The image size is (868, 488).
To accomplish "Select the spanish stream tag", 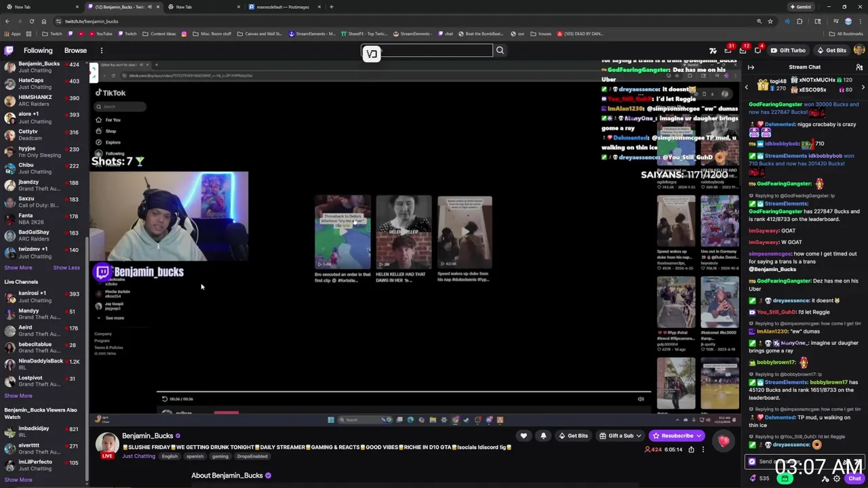I will (x=195, y=456).
